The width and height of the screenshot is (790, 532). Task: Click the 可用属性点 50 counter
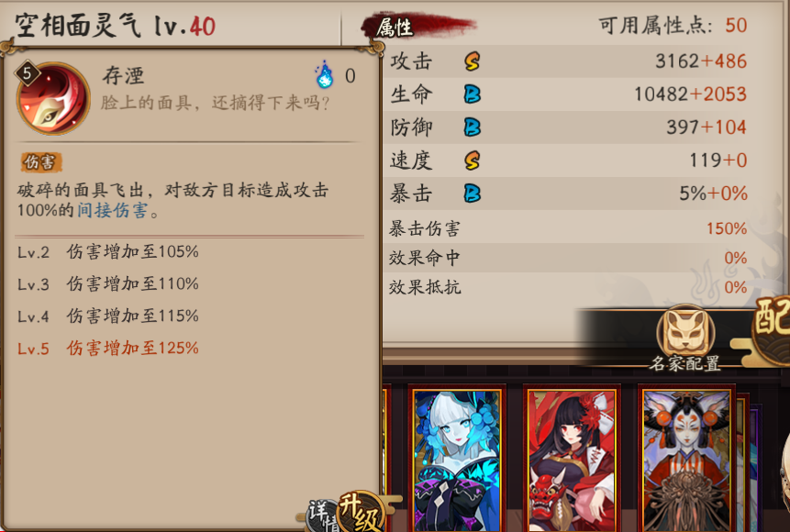(673, 25)
